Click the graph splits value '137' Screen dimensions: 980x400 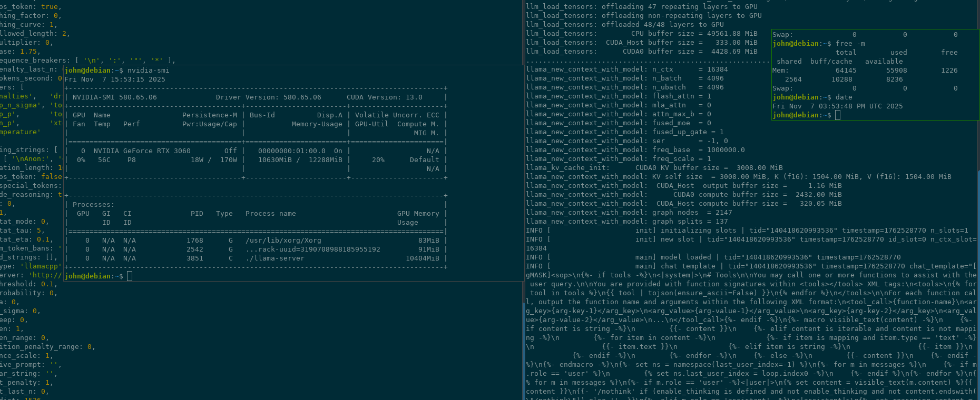pos(722,222)
